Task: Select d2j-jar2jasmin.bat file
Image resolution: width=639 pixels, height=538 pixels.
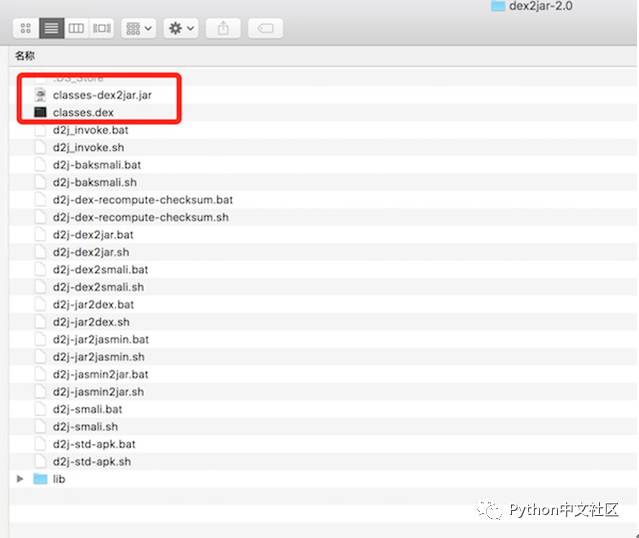Action: [x=101, y=340]
